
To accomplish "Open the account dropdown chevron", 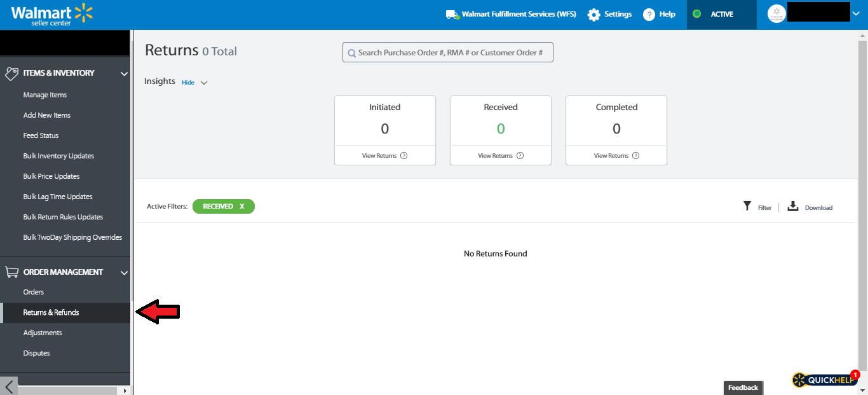I will [x=856, y=14].
